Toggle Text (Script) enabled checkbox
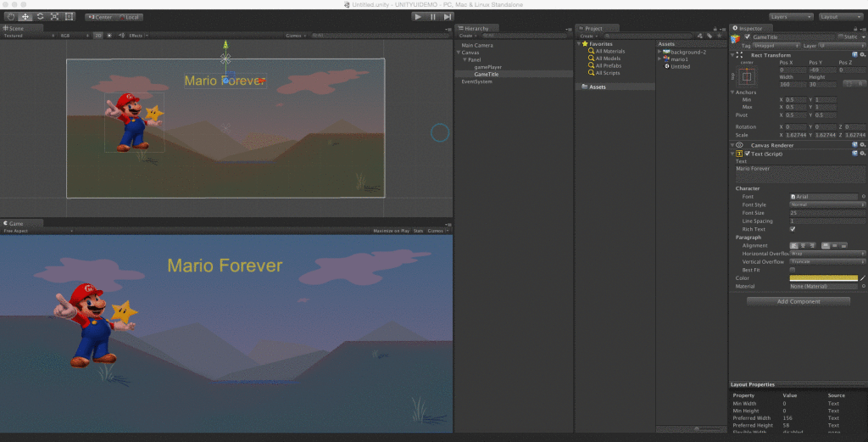This screenshot has width=868, height=442. tap(748, 154)
